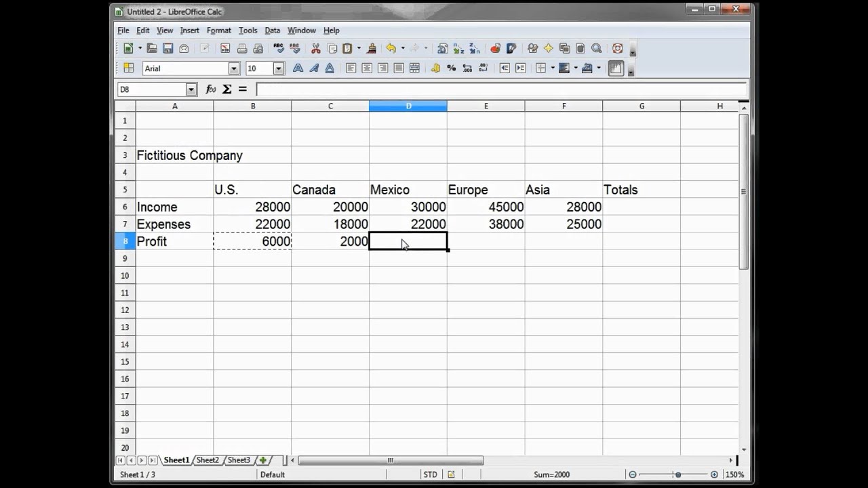Click Decrease Indent icon
This screenshot has width=868, height=488.
[505, 68]
